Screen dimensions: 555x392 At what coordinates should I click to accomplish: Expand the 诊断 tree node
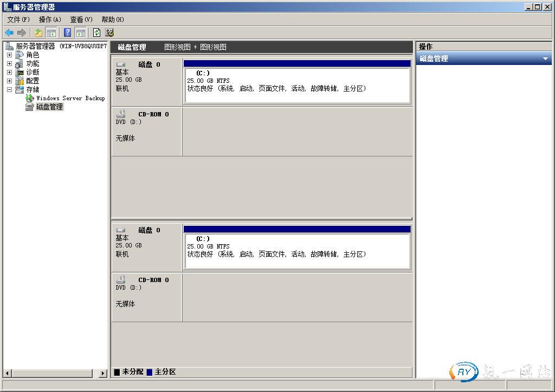(x=9, y=72)
